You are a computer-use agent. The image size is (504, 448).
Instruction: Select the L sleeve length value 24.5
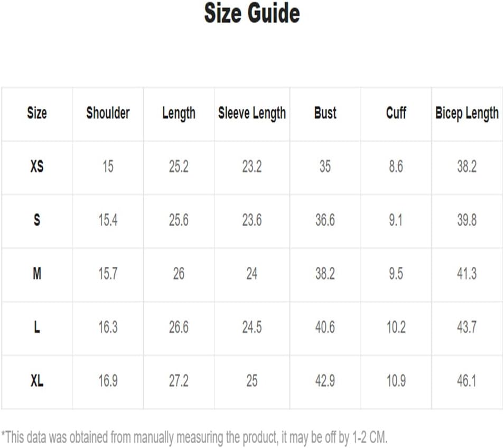[x=252, y=327]
